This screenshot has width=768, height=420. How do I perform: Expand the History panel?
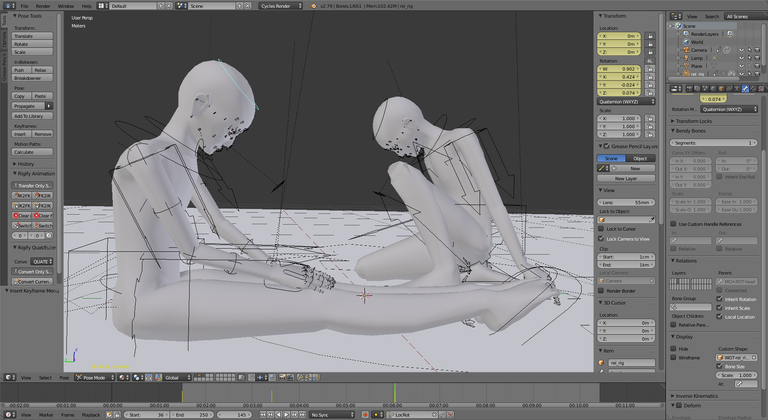[x=26, y=163]
